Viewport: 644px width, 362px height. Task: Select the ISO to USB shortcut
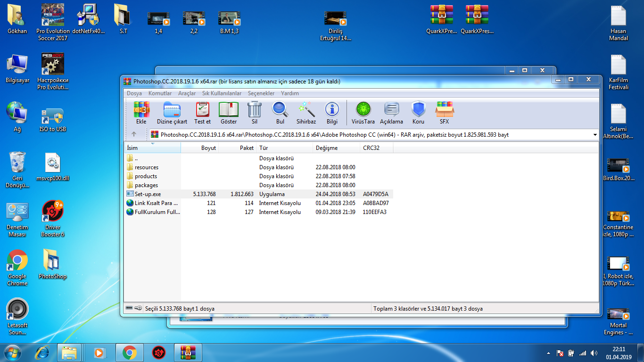coord(53,120)
